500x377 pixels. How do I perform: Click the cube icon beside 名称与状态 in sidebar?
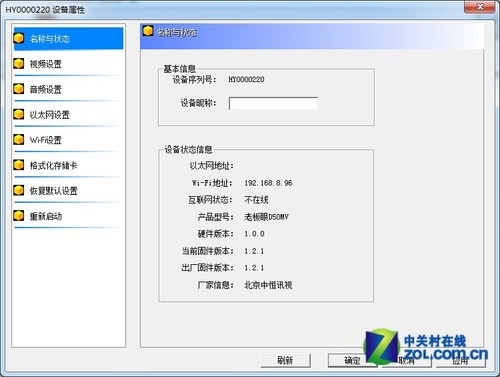[19, 38]
